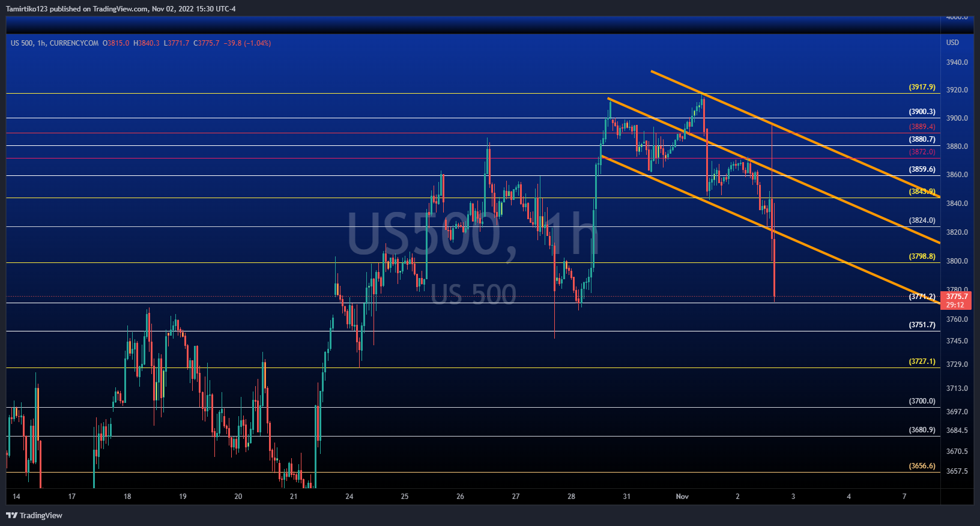Click the 3820.0 price scale tick

click(x=957, y=232)
